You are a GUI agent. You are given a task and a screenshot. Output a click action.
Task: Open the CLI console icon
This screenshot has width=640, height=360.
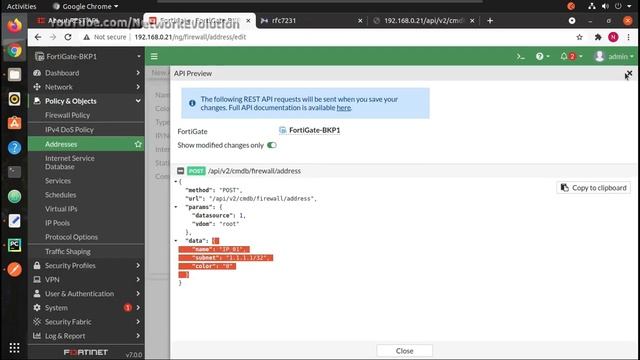pos(520,56)
